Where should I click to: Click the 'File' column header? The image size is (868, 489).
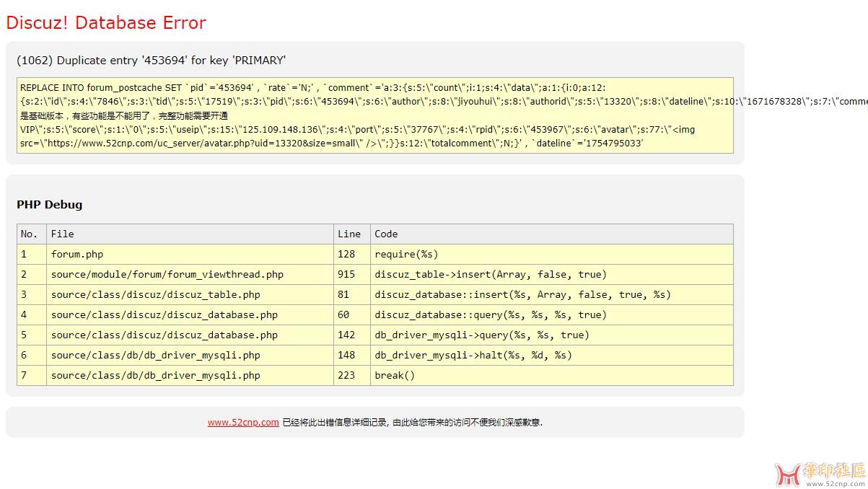pos(190,234)
